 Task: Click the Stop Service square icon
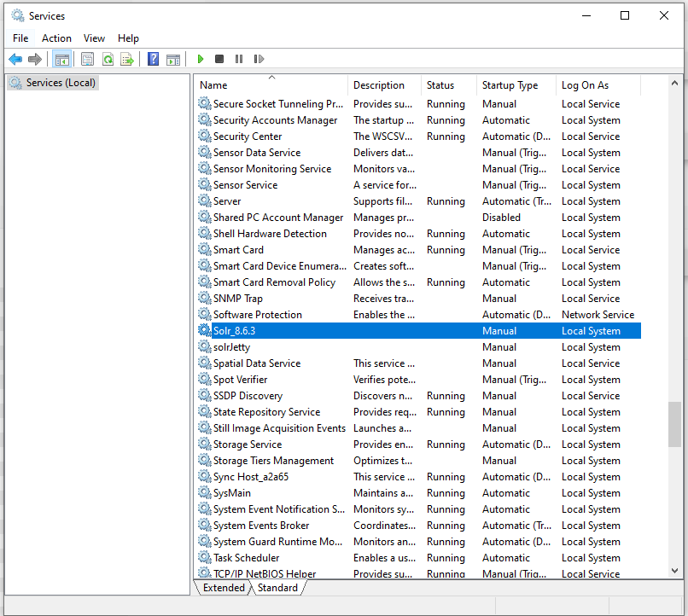(x=219, y=59)
